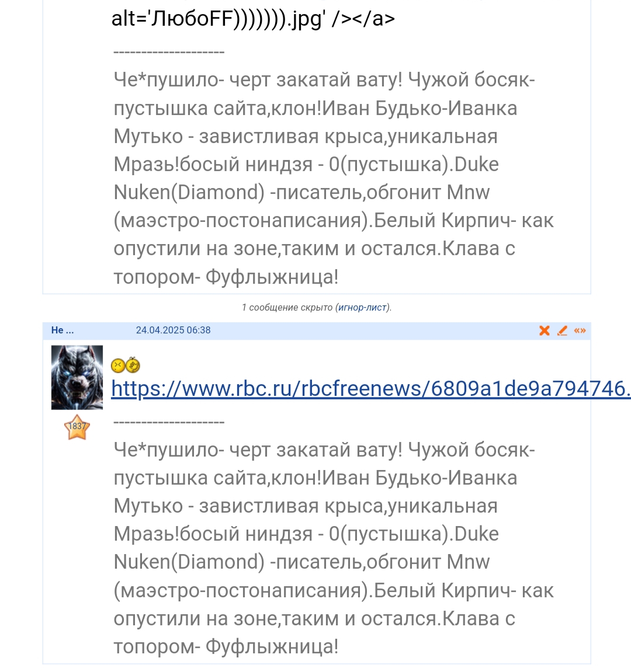Click the alt='ЛюбоFF' code text line

(253, 19)
